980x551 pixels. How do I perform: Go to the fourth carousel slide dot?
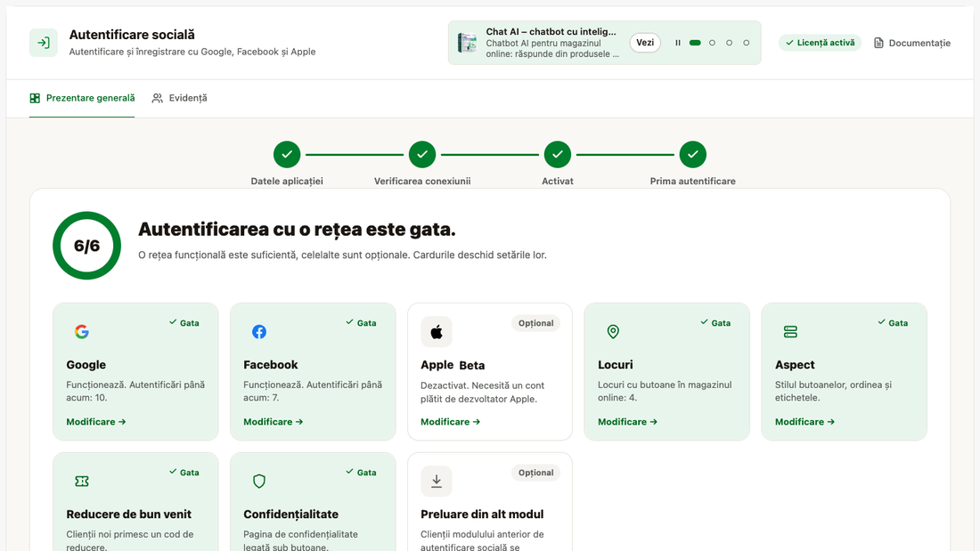point(747,43)
